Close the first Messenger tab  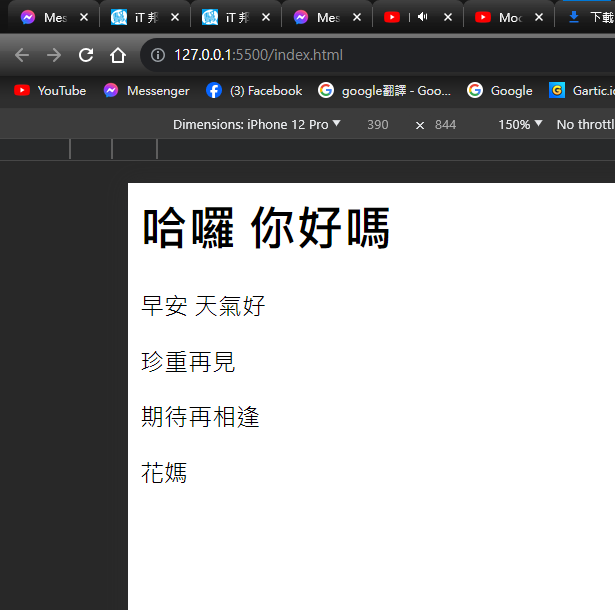coord(84,17)
